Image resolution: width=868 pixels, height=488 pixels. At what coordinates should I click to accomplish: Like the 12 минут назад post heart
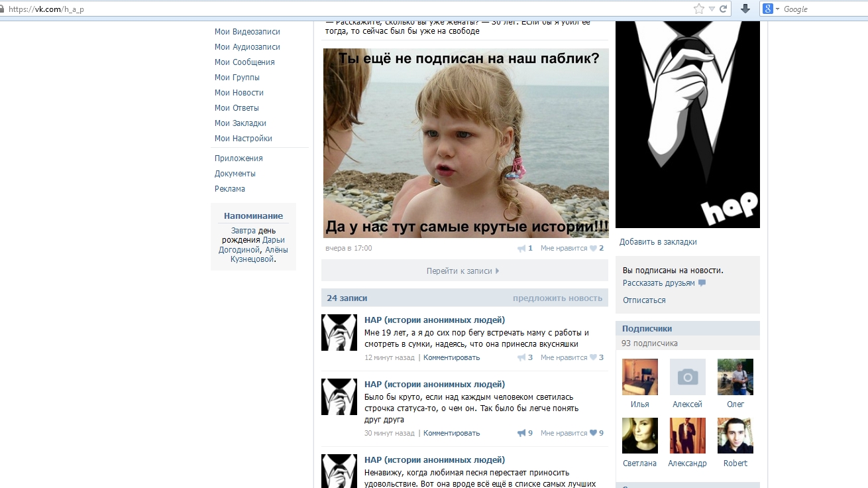tap(593, 357)
